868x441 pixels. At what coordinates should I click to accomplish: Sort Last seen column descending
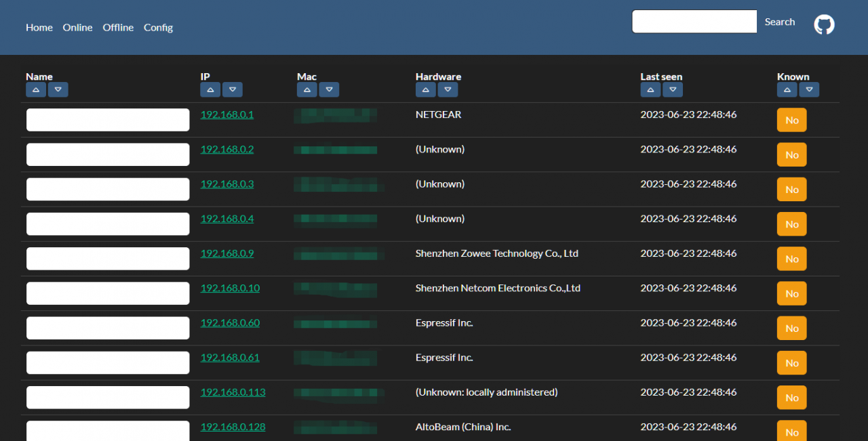(673, 89)
